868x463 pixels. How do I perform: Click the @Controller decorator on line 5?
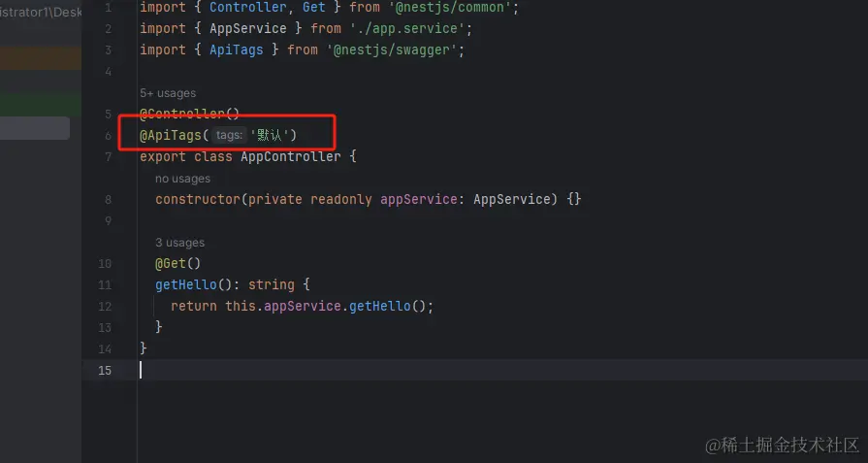point(182,115)
